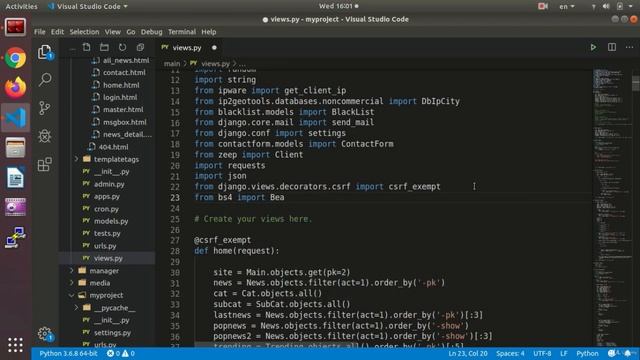
Task: Expand the media folder
Action: tap(100, 283)
